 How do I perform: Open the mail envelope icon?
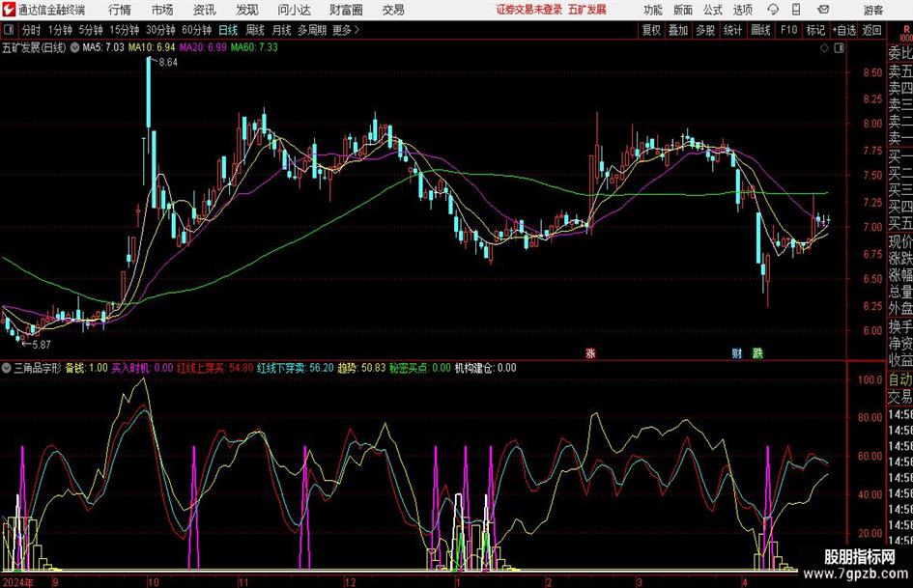pyautogui.click(x=823, y=10)
